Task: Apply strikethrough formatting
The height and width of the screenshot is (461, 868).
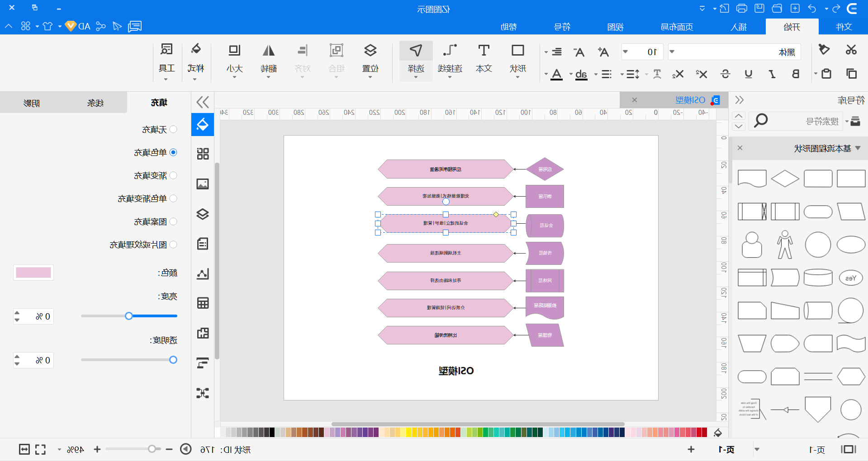Action: point(725,74)
